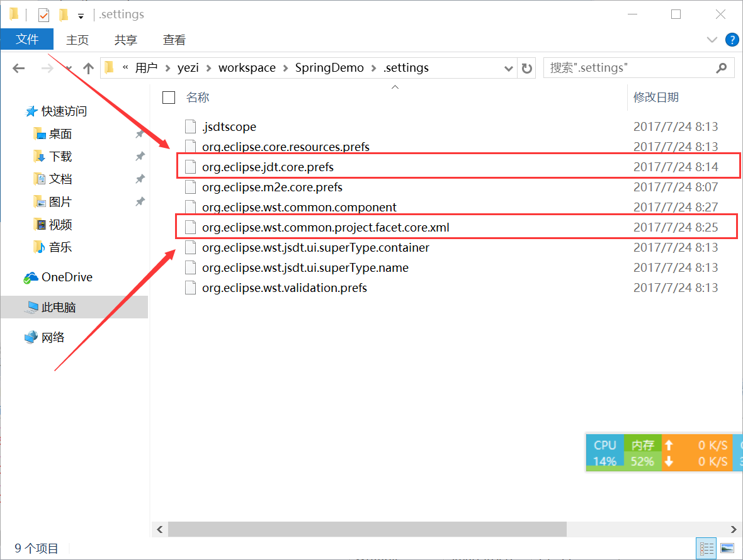The image size is (743, 560).
Task: Open the address bar history dropdown
Action: tap(508, 67)
